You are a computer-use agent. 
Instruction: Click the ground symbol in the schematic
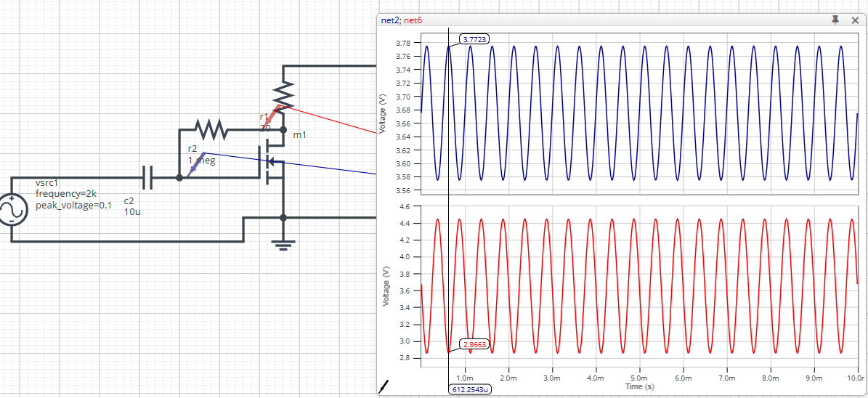click(283, 243)
